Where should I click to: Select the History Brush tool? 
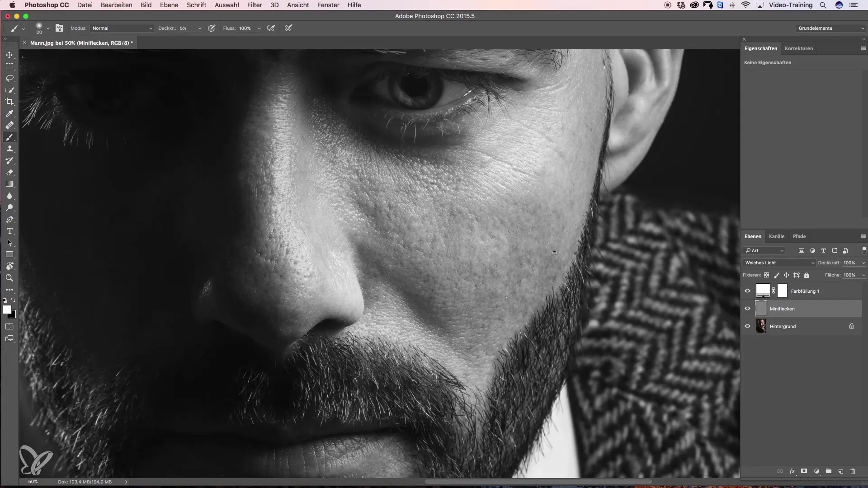tap(9, 160)
